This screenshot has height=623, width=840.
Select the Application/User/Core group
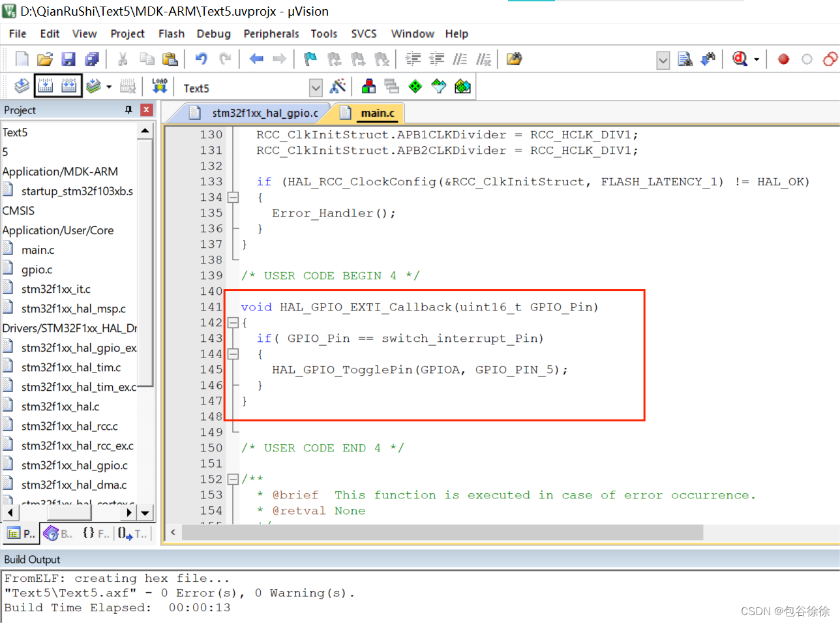click(x=58, y=230)
